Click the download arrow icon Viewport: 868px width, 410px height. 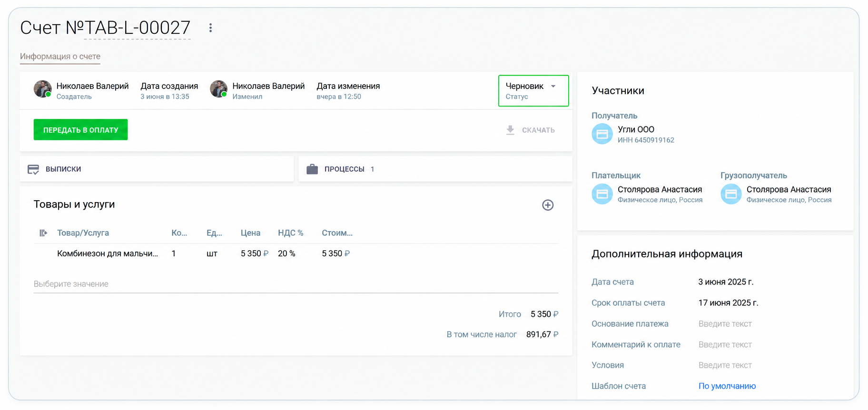510,130
